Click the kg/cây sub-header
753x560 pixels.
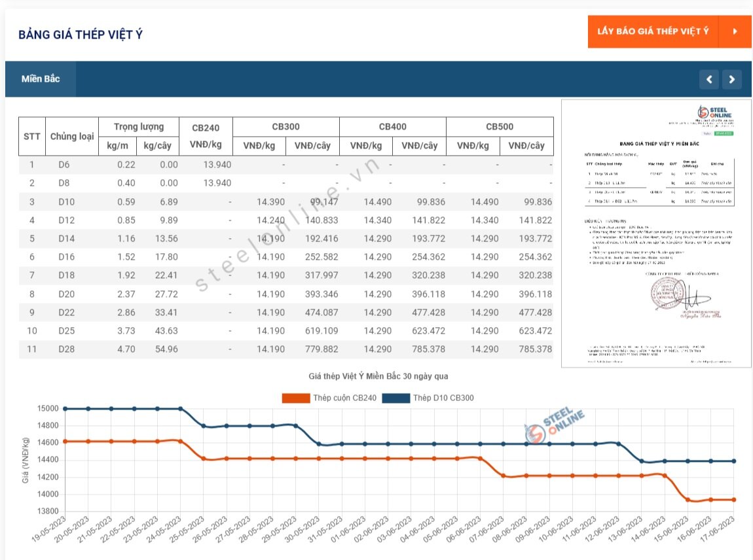click(158, 145)
